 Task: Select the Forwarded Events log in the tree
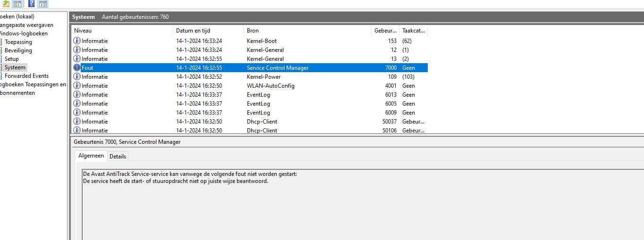[26, 76]
